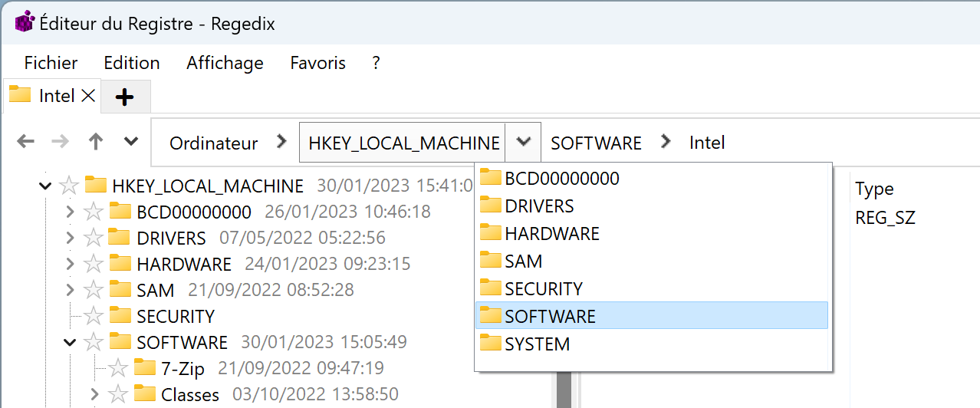Click the 7-Zip folder icon in tree

point(144,367)
